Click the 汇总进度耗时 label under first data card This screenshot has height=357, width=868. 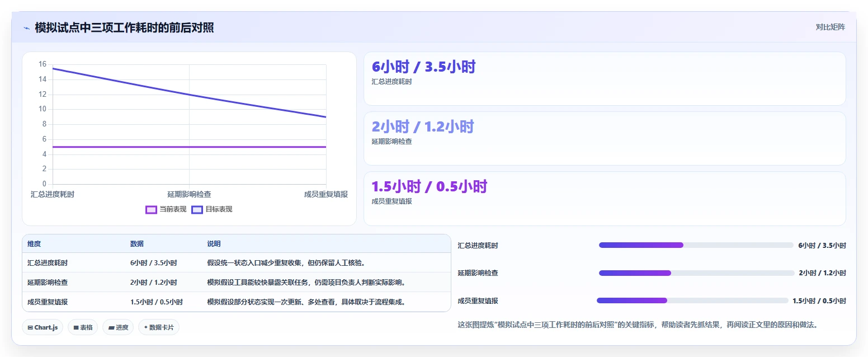pyautogui.click(x=391, y=82)
